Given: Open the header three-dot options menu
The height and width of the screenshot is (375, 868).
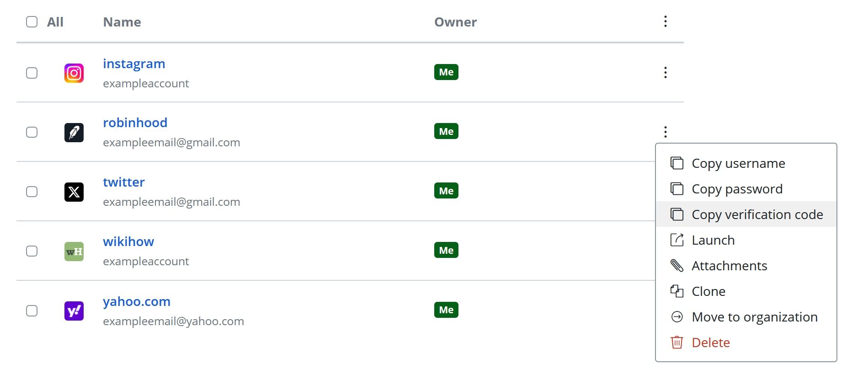Looking at the screenshot, I should click(665, 21).
